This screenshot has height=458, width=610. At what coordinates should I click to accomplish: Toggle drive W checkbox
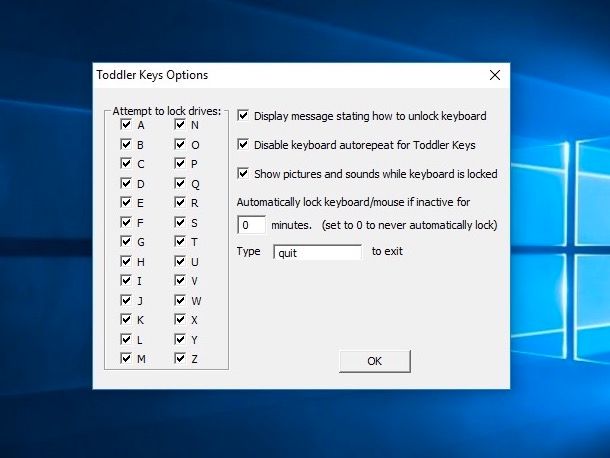(180, 300)
